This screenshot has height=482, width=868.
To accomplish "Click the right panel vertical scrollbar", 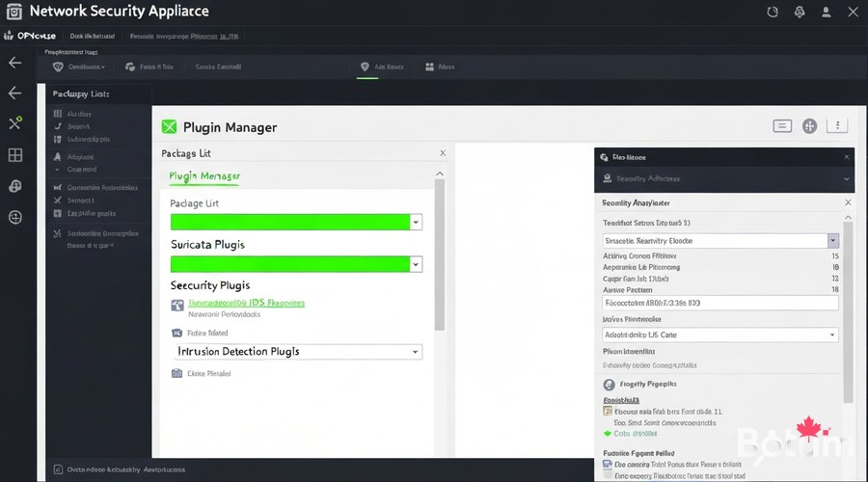I will click(x=848, y=312).
